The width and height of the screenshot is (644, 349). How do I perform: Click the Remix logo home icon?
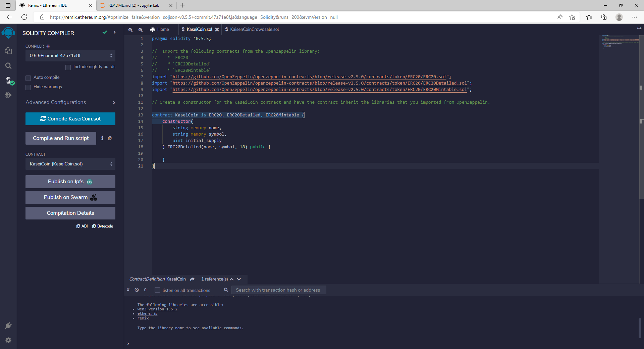8,33
